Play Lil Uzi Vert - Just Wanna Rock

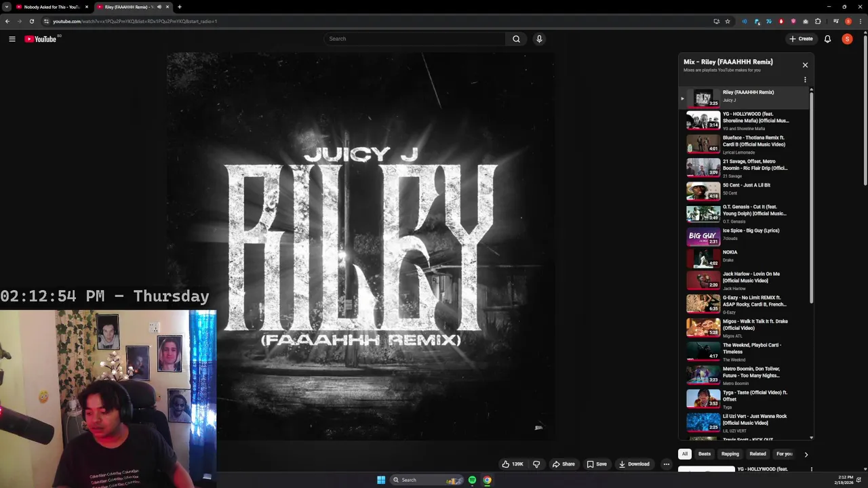(744, 423)
